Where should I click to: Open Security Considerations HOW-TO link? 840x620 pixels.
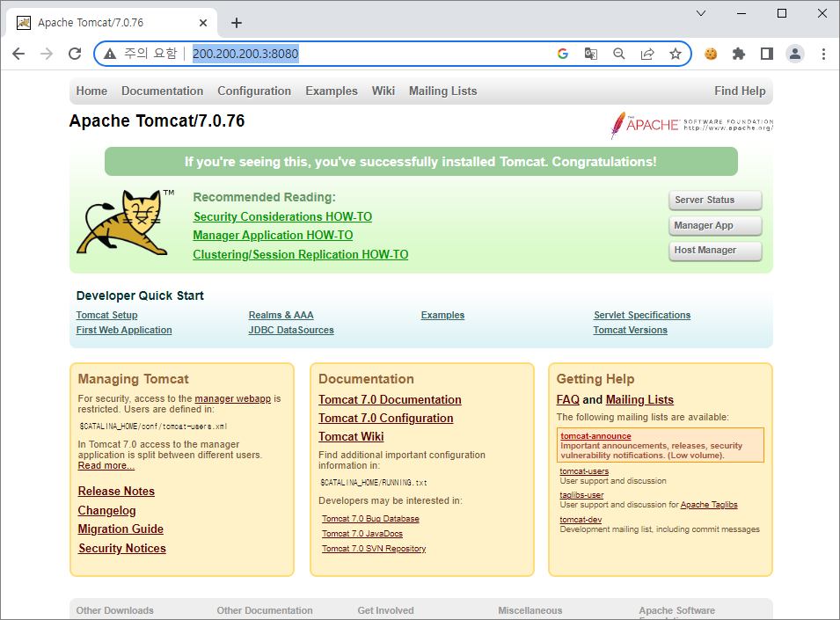coord(282,217)
